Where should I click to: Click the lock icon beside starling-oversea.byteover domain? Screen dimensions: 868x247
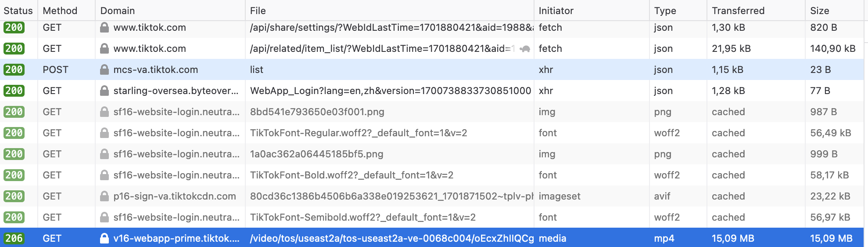[x=104, y=91]
